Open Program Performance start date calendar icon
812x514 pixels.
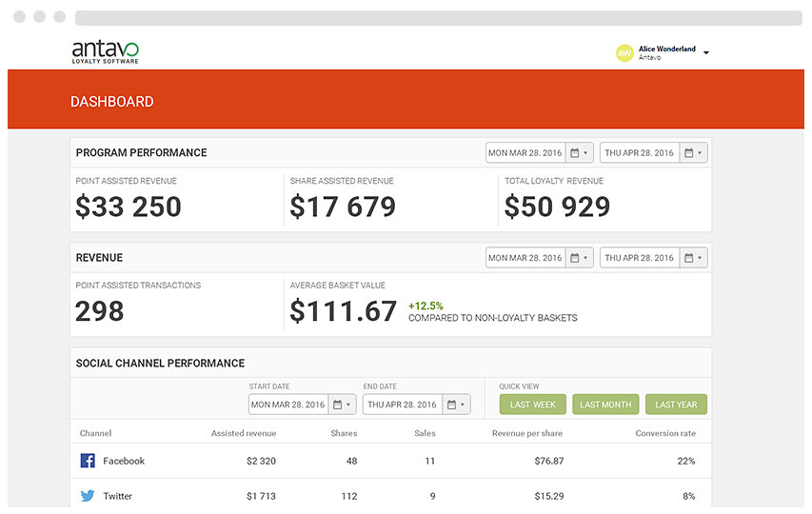[579, 153]
